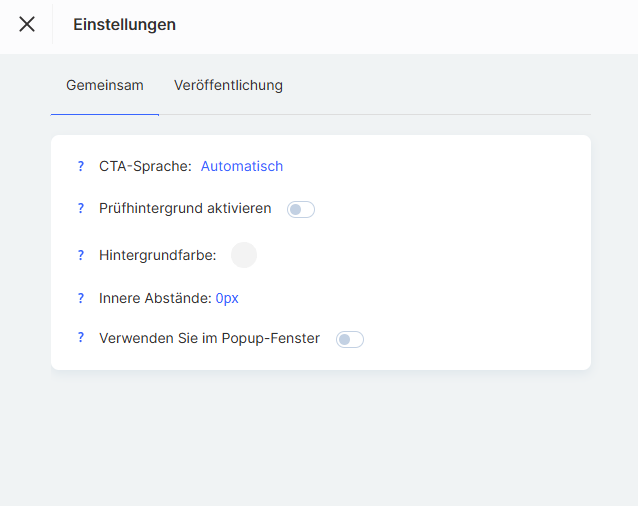Click the Prüfhintergrund aktivieren label
638x506 pixels.
tap(185, 208)
